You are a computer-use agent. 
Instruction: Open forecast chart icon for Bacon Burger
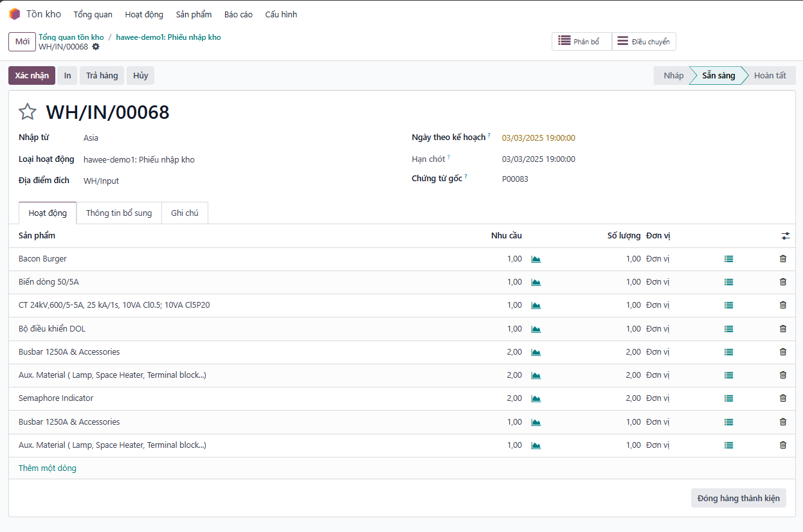pos(536,259)
